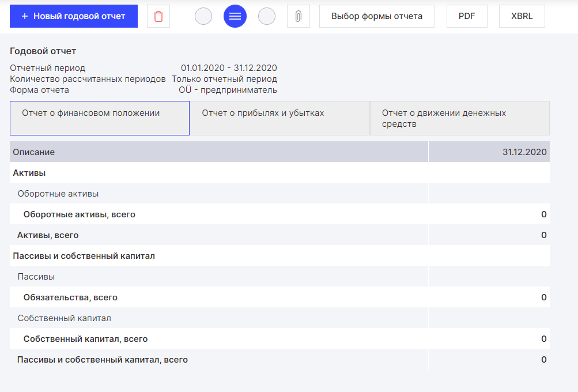Click the empty circle button left of blue icon
The width and height of the screenshot is (578, 392).
[203, 16]
